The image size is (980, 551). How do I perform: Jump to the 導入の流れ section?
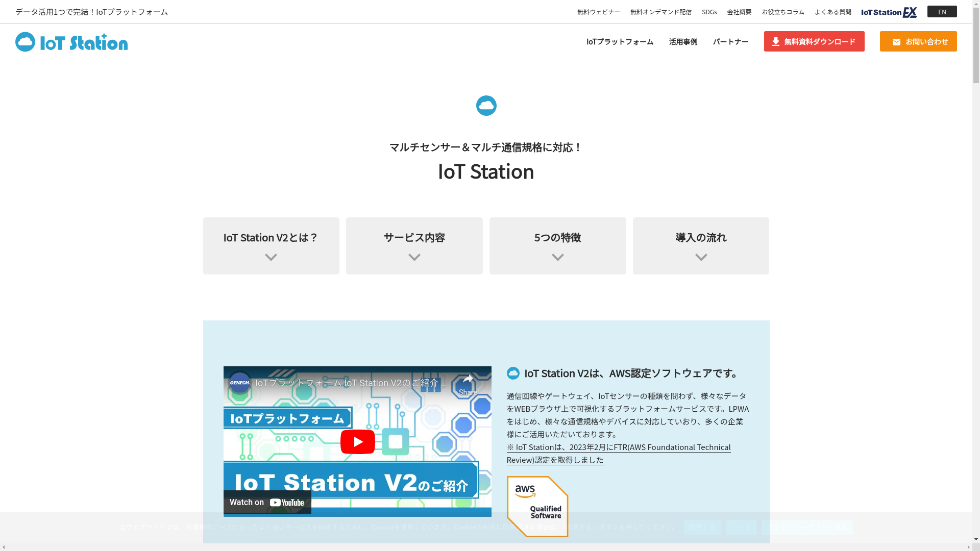[x=701, y=246]
